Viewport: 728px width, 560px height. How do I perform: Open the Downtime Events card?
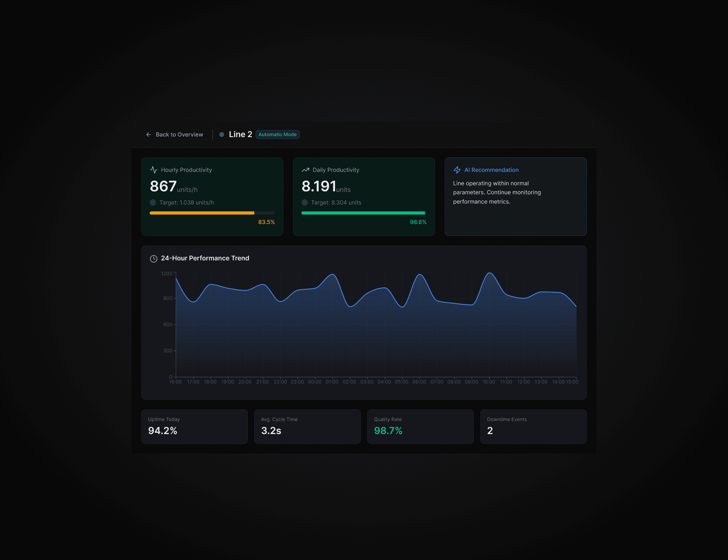(533, 426)
